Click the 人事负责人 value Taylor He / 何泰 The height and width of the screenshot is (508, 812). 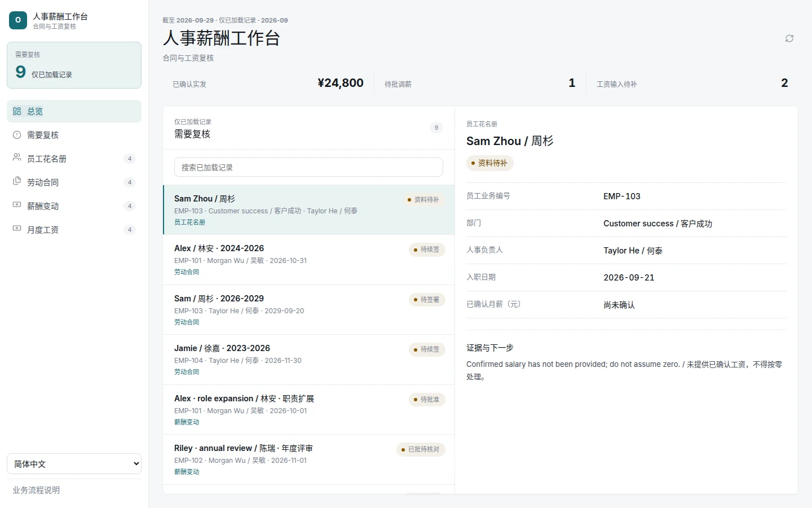point(633,251)
